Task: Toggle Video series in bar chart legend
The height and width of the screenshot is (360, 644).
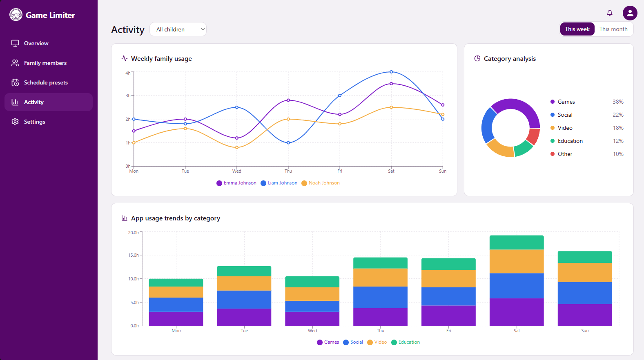Action: (x=377, y=342)
